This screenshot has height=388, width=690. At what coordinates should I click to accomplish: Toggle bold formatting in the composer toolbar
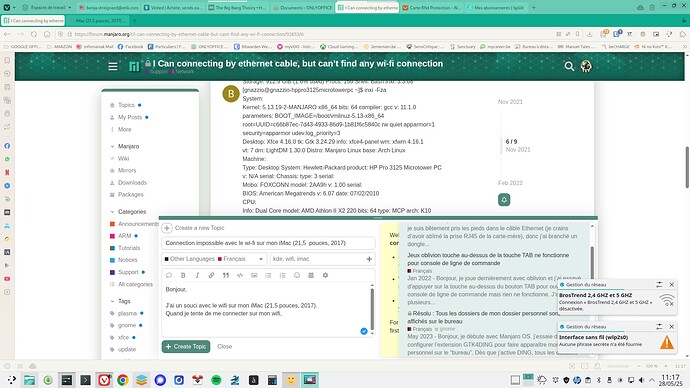click(x=183, y=275)
